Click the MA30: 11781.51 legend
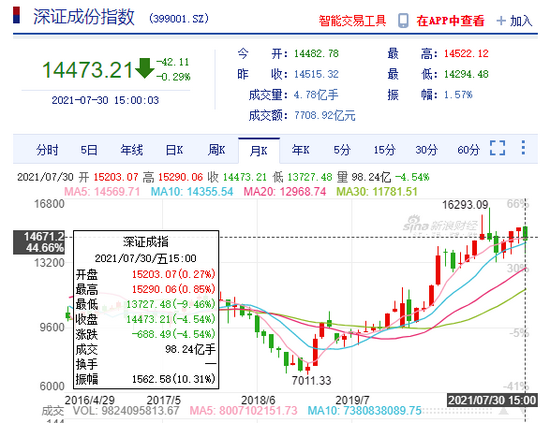550x423 pixels. 377,192
